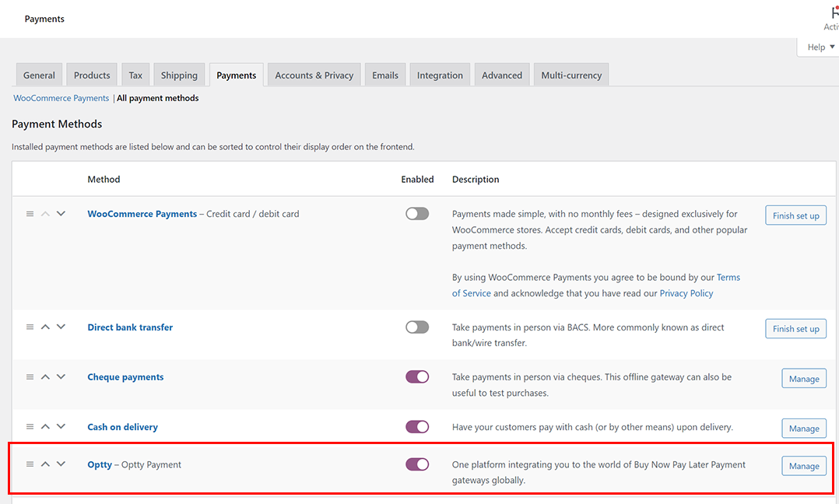Disable Cheque payments toggle
The image size is (839, 504).
pyautogui.click(x=417, y=376)
